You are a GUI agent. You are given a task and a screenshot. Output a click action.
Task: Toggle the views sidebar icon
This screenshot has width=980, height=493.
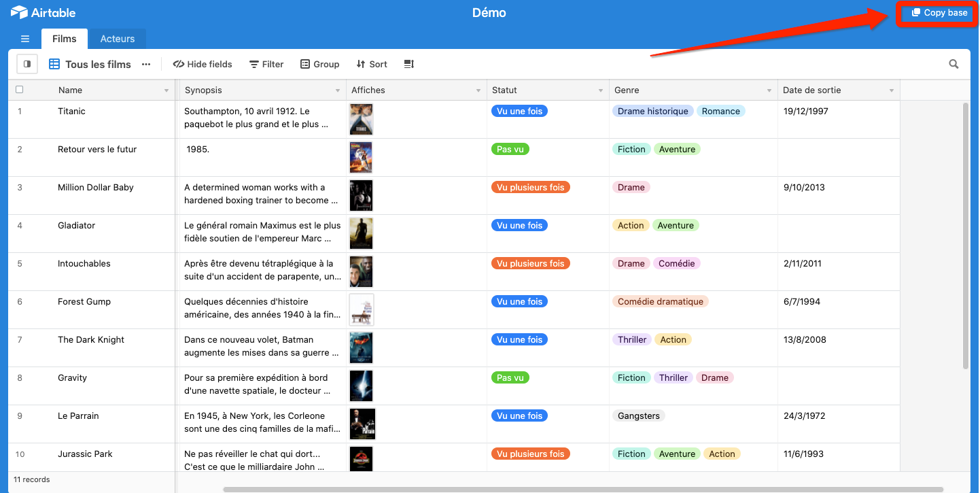coord(27,64)
